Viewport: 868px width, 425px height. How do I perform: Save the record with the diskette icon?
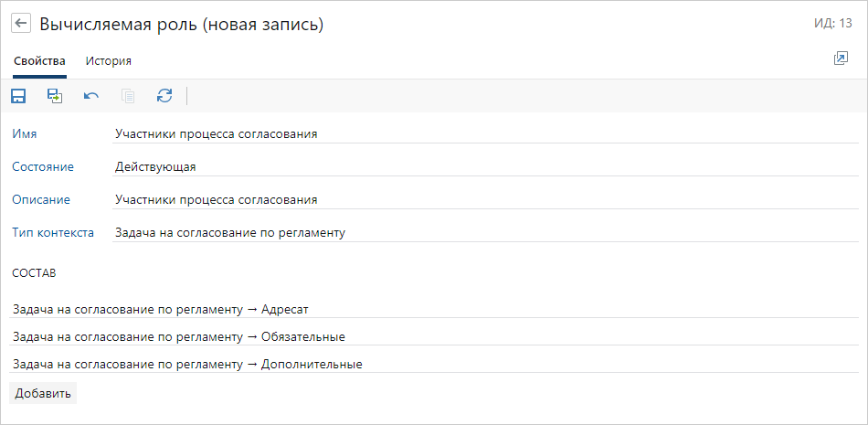18,96
